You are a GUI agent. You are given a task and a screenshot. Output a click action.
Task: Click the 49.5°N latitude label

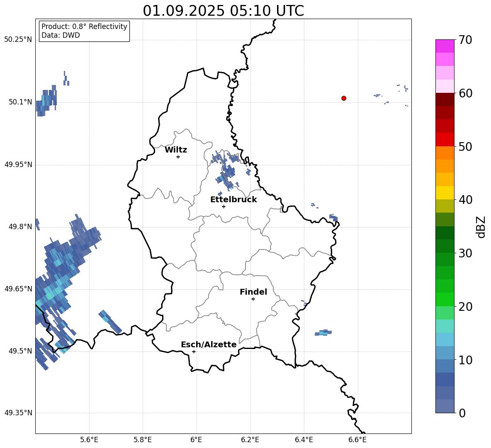coord(20,351)
